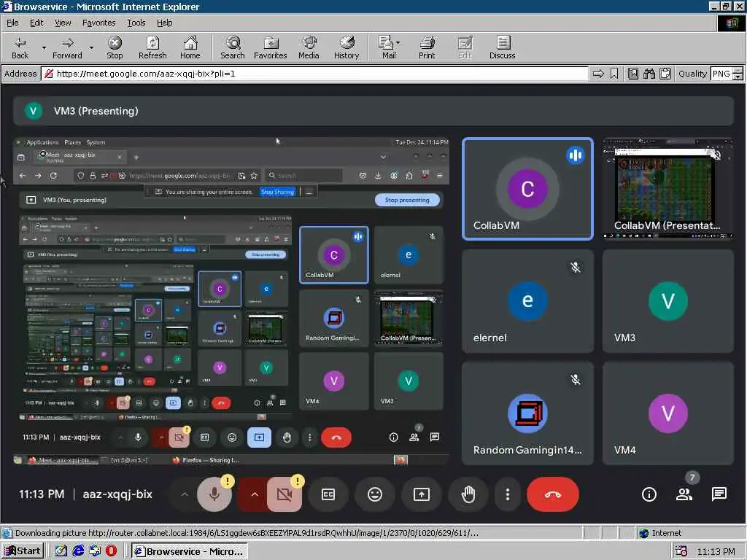Open the View menu

[63, 23]
